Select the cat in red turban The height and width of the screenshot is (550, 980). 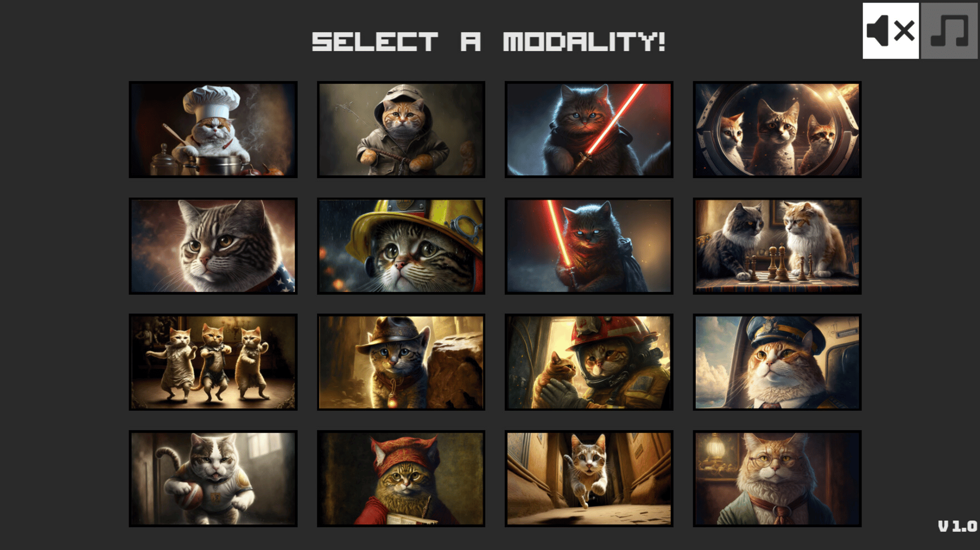click(401, 479)
